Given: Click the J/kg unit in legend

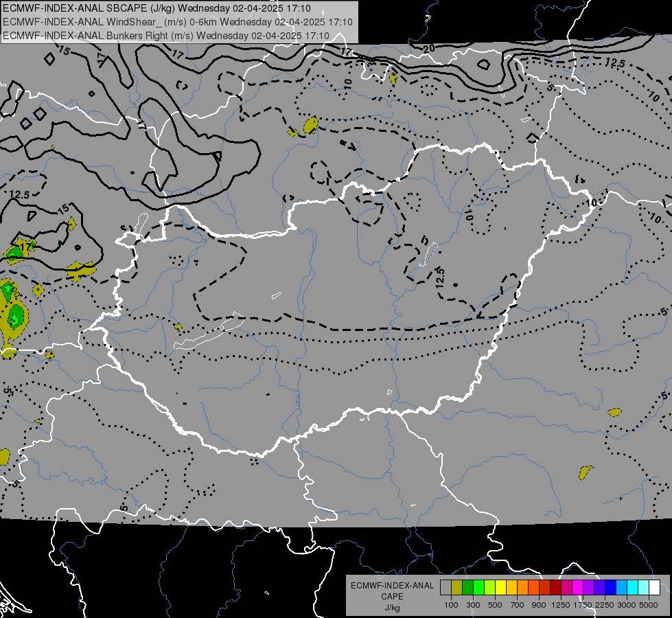Looking at the screenshot, I should pos(392,608).
